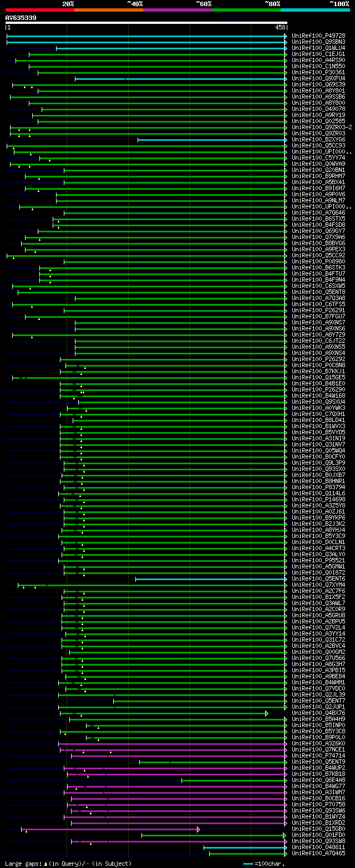Click the red 20% identity color bar
This screenshot has height=868, width=355.
(39, 10)
